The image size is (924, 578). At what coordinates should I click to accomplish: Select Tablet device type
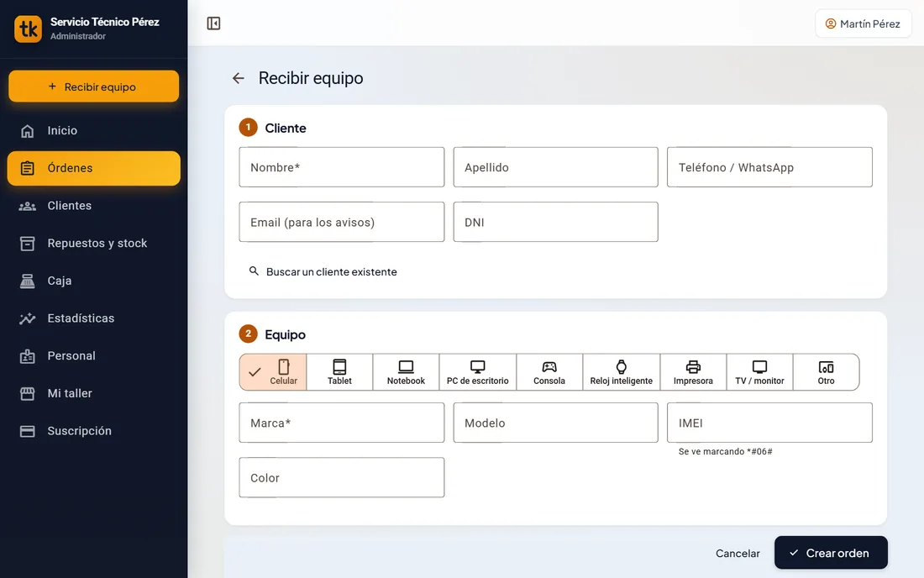tap(339, 372)
